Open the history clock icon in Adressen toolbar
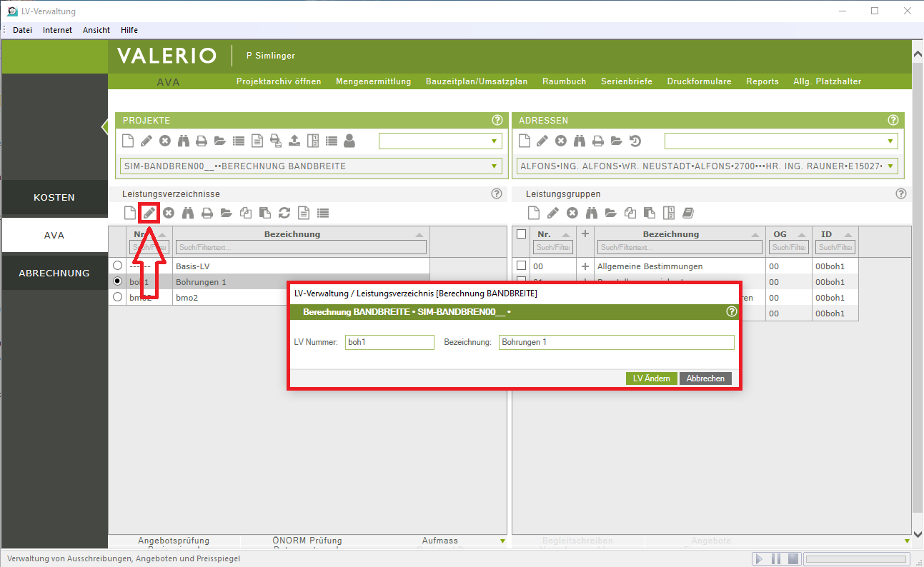The height and width of the screenshot is (567, 924). [x=635, y=141]
